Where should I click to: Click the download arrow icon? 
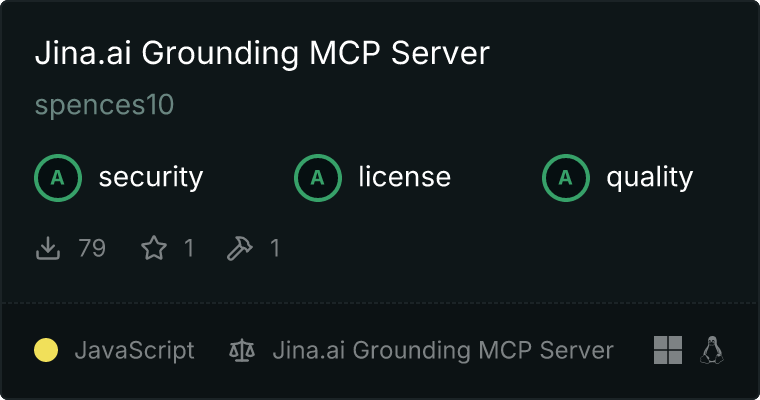[x=48, y=248]
